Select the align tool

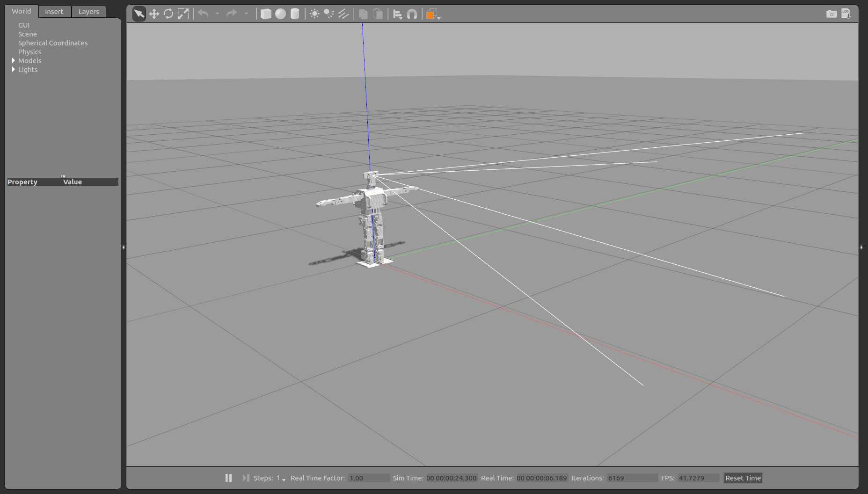point(397,14)
